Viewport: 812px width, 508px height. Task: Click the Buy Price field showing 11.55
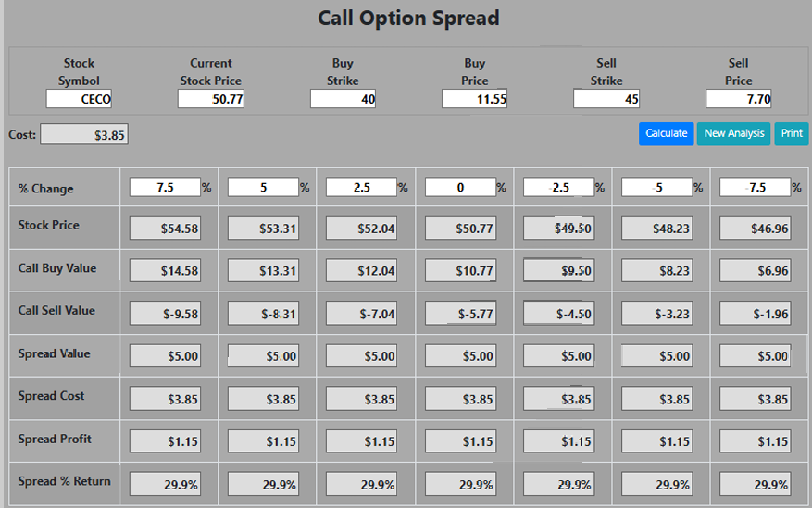(x=474, y=99)
